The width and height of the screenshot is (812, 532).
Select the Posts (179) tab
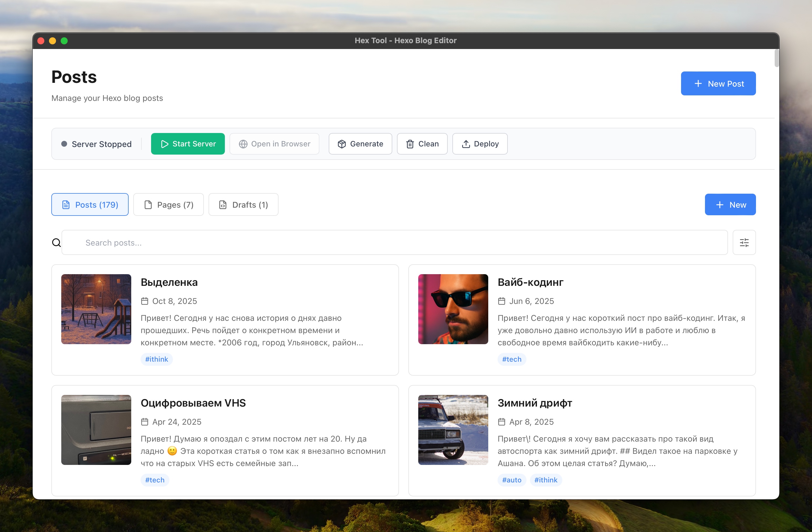pyautogui.click(x=90, y=204)
